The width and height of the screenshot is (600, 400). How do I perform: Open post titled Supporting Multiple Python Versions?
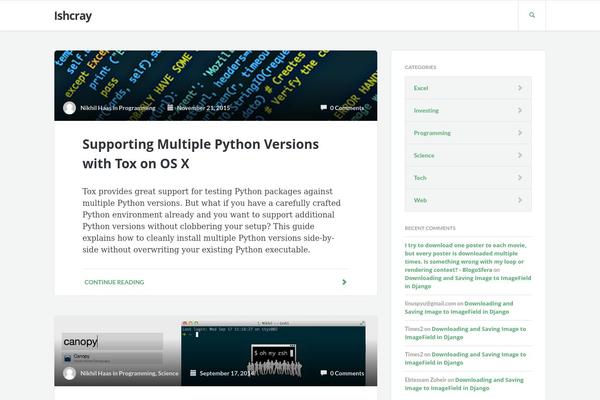tap(201, 154)
